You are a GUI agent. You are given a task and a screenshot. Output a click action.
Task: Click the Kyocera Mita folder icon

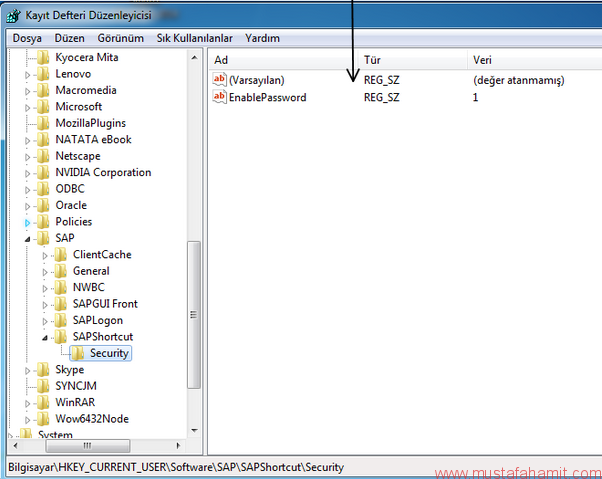(43, 58)
